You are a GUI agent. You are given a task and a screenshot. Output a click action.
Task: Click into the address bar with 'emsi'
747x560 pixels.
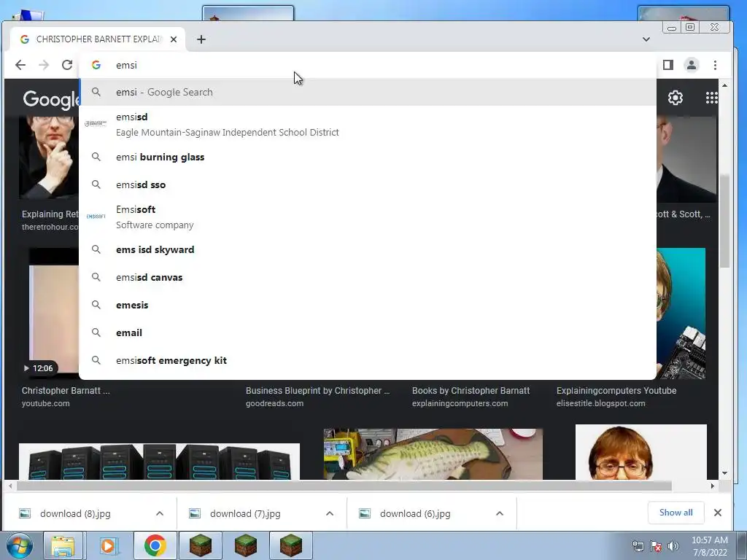coord(367,65)
